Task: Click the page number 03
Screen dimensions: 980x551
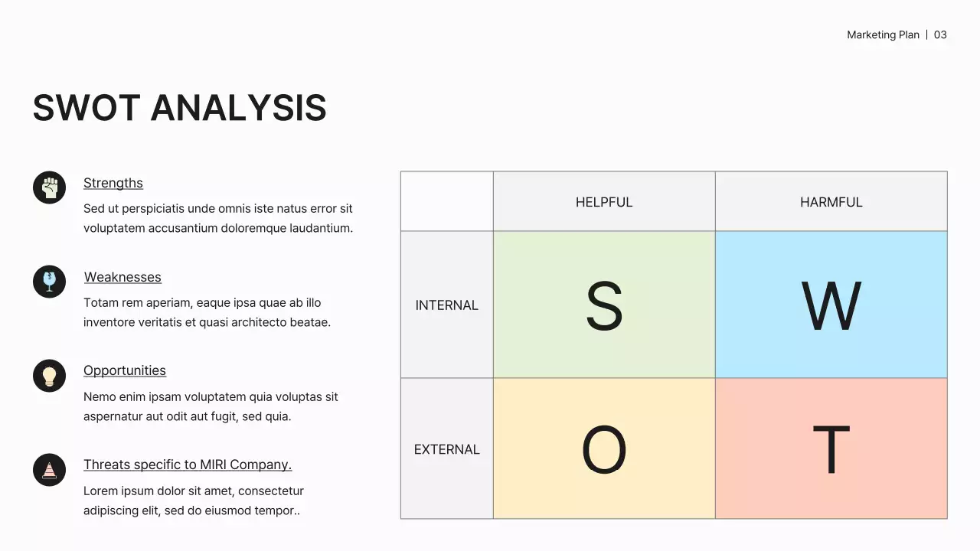Action: coord(940,35)
